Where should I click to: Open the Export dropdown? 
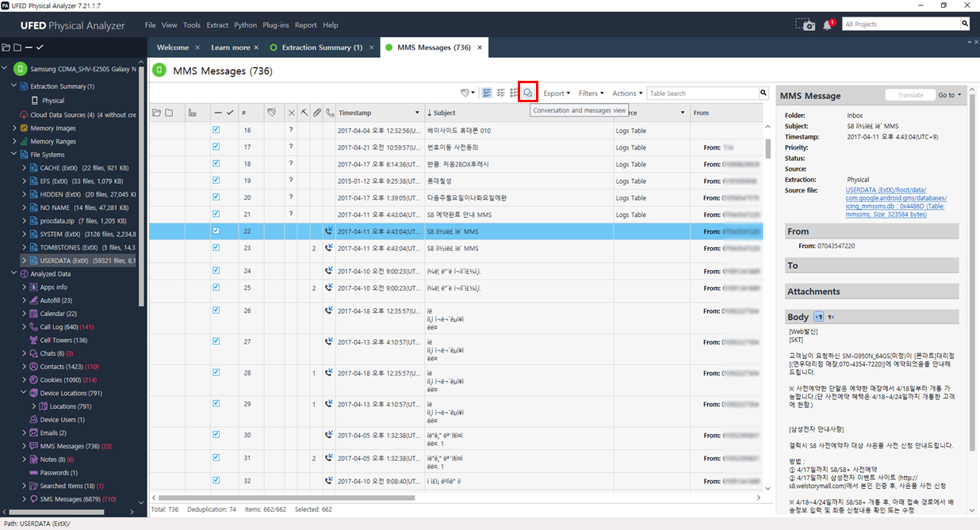[x=557, y=93]
